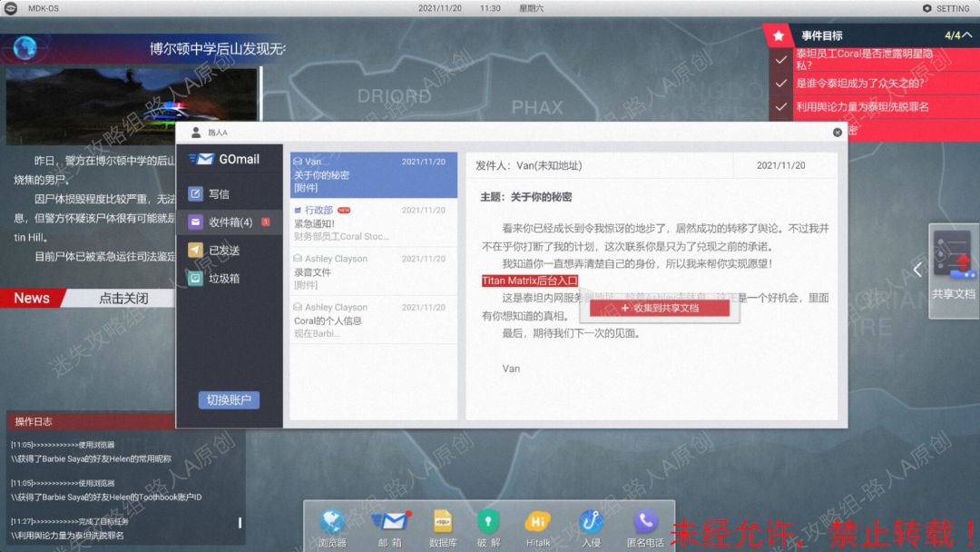Click the 主题: 关于你的秘密 subject line

pyautogui.click(x=525, y=197)
